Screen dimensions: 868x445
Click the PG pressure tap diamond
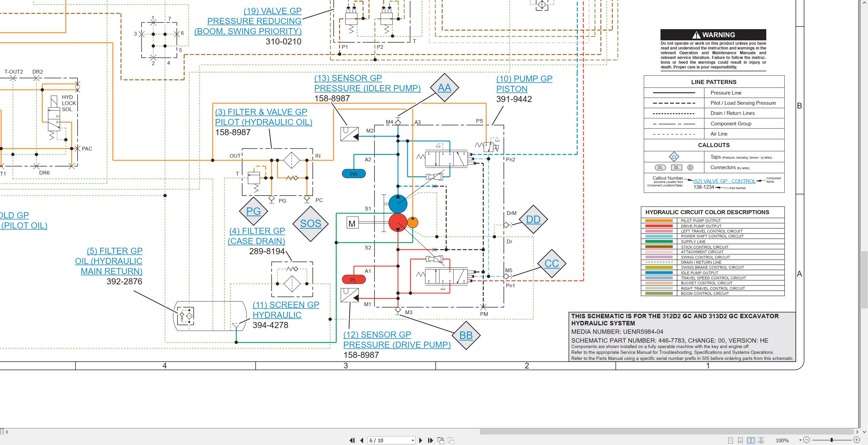pos(253,211)
